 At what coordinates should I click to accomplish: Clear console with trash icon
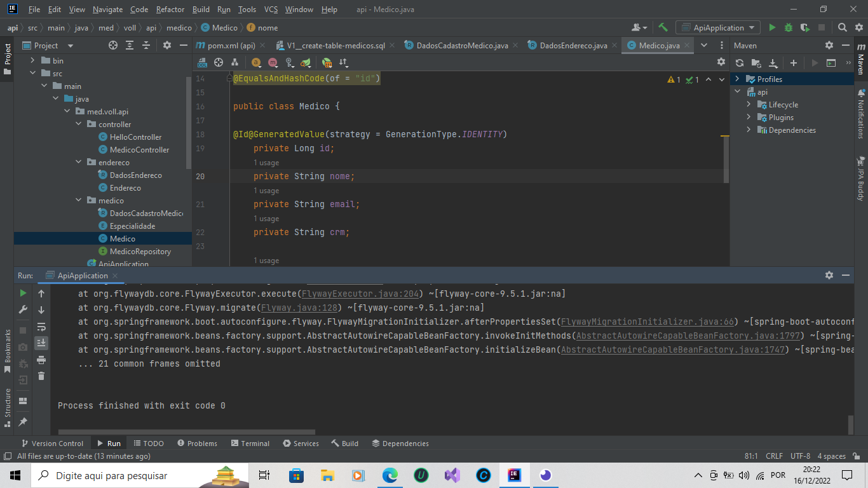(41, 376)
